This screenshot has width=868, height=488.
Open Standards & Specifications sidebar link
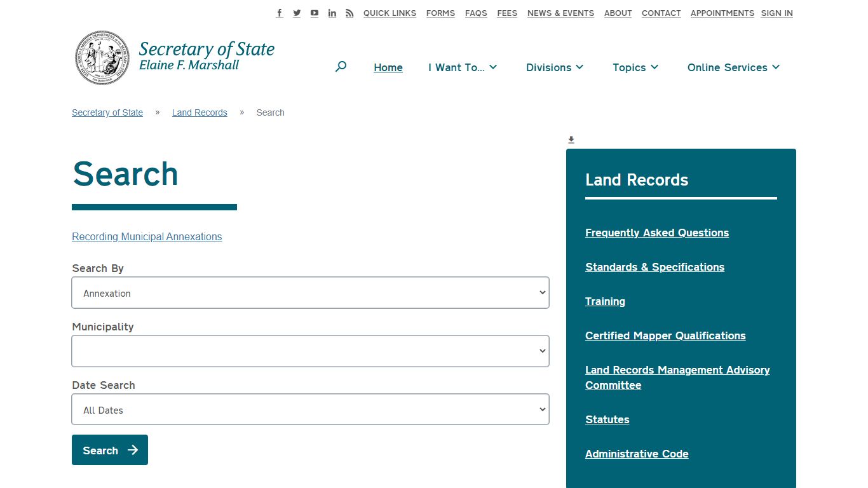pyautogui.click(x=654, y=267)
